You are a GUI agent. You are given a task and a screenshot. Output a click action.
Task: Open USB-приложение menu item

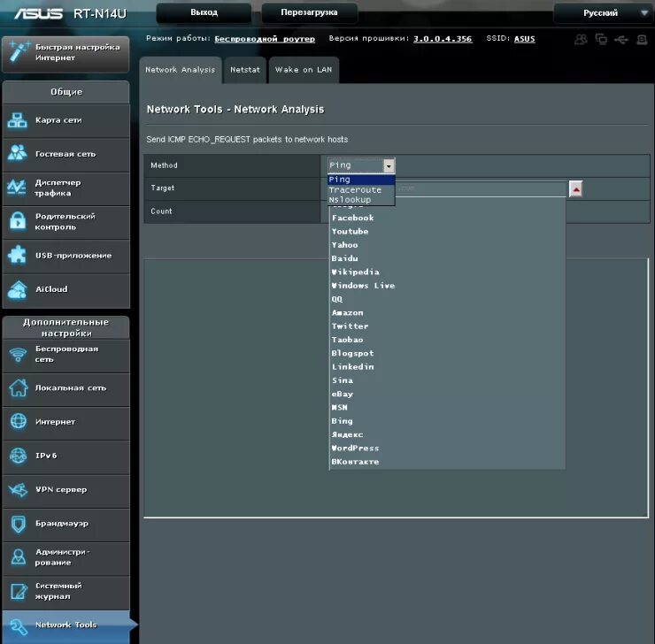click(66, 256)
